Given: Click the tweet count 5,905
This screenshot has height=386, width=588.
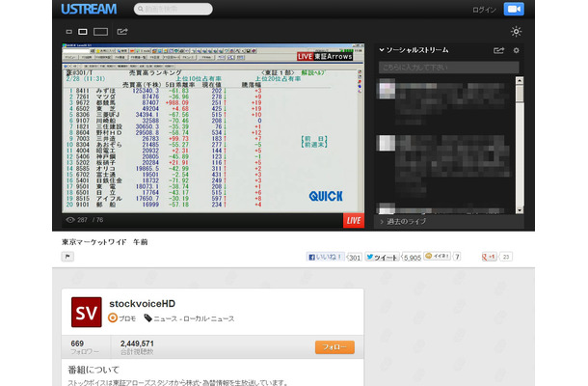Looking at the screenshot, I should (x=413, y=258).
